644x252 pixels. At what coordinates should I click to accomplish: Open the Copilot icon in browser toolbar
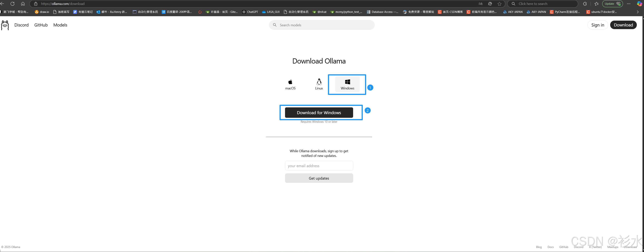[639, 4]
